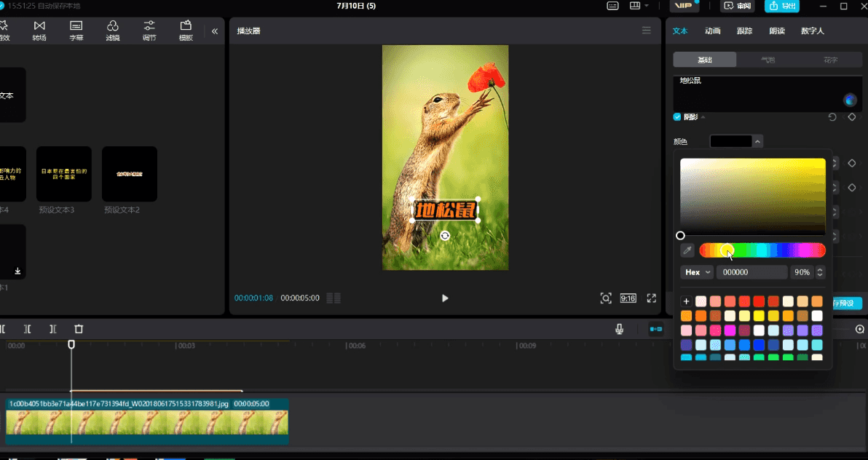The image size is (868, 460).
Task: Select the 预设文本2 text preset thumbnail
Action: coord(130,174)
